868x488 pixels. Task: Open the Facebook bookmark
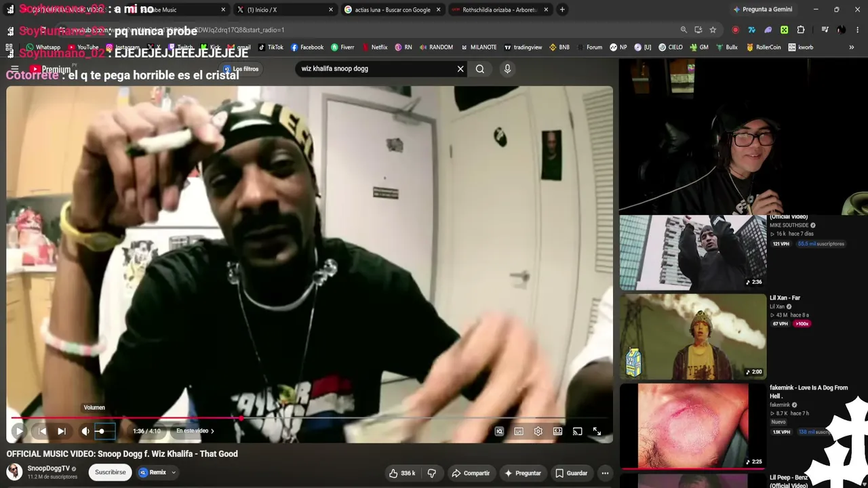pyautogui.click(x=307, y=47)
